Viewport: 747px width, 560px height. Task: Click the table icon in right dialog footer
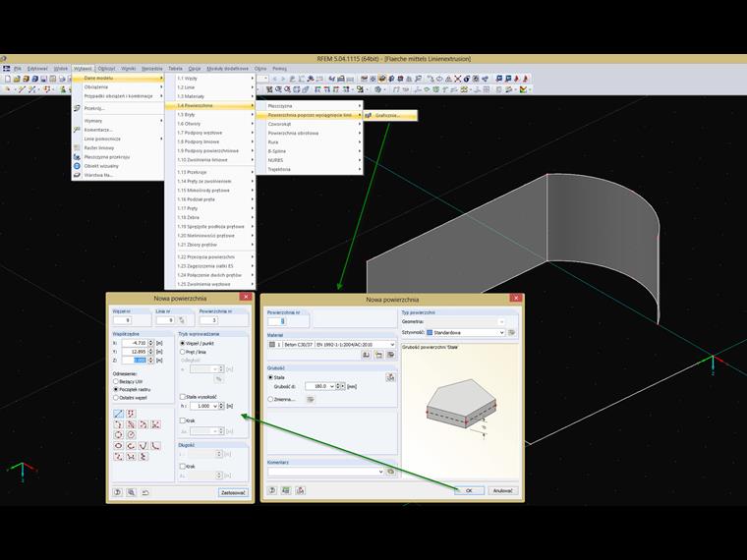pyautogui.click(x=286, y=490)
